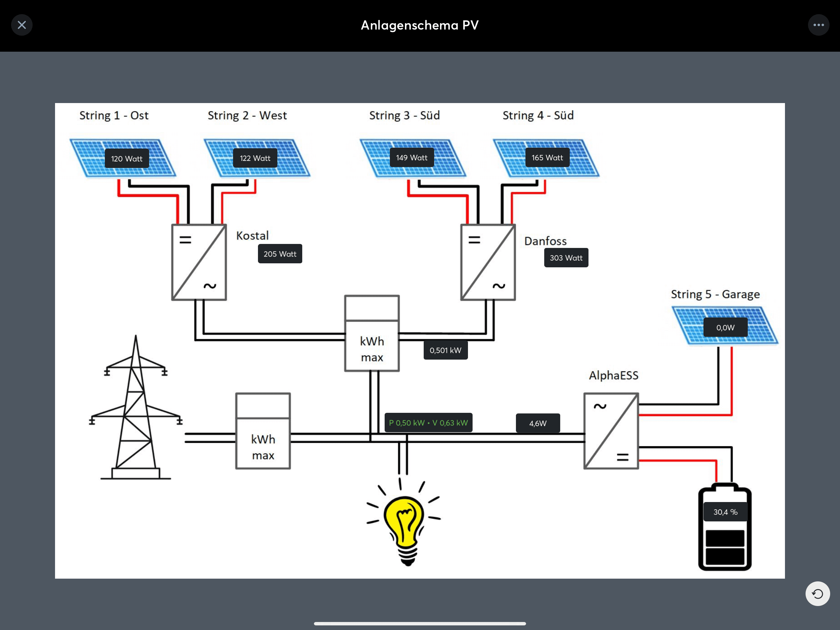Tap the Danfoss 303 Watt badge
Screen dimensions: 840x630
(566, 257)
